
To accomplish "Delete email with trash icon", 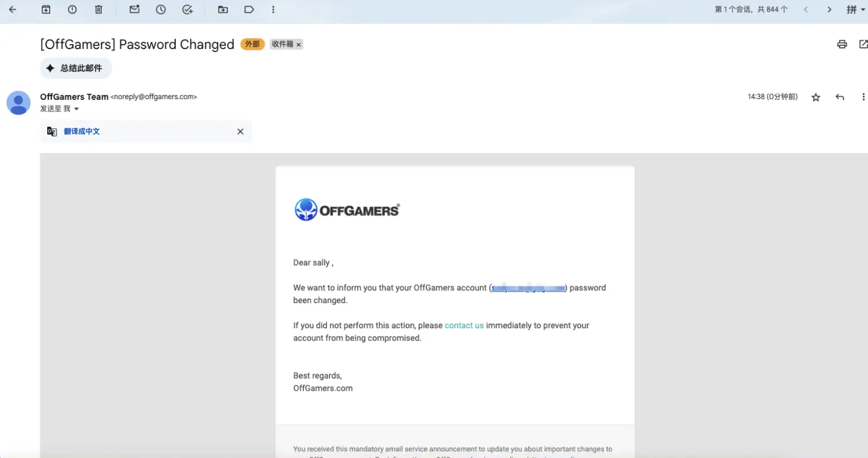I will 99,10.
